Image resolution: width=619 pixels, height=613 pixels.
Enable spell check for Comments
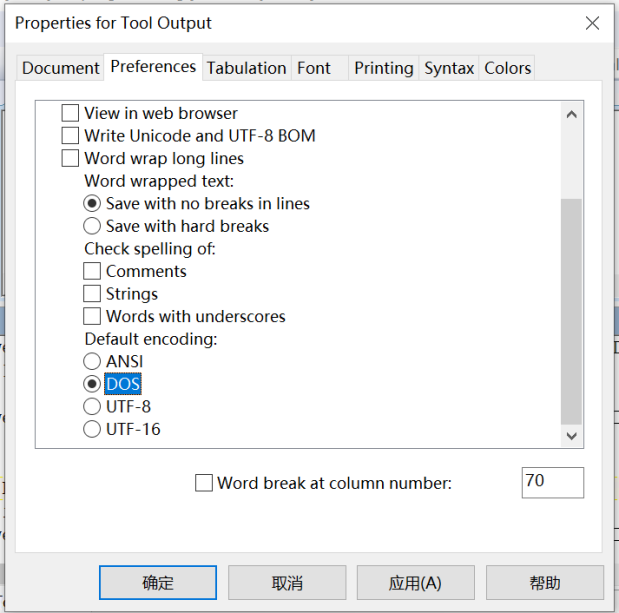point(92,271)
